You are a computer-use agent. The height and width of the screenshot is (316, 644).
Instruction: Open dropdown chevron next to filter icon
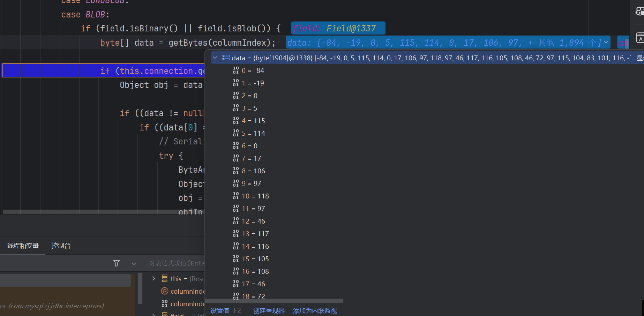click(x=134, y=264)
